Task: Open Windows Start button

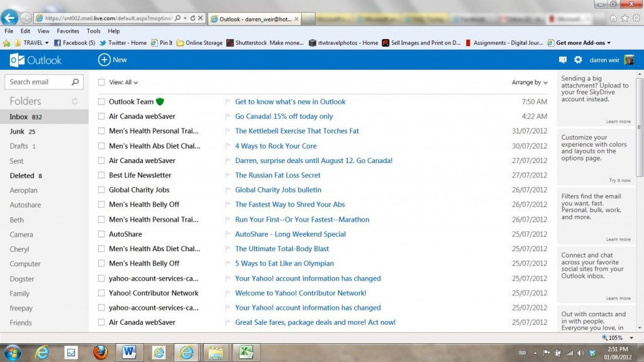Action: (12, 353)
